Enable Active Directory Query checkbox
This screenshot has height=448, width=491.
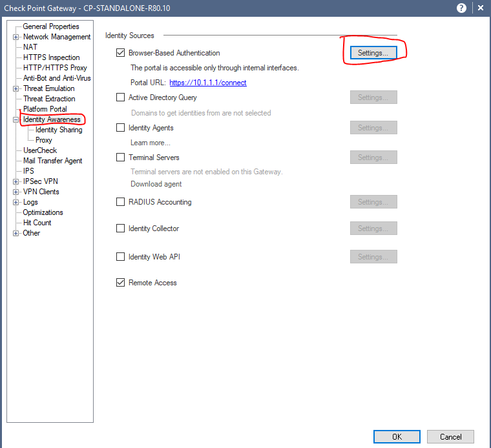120,97
